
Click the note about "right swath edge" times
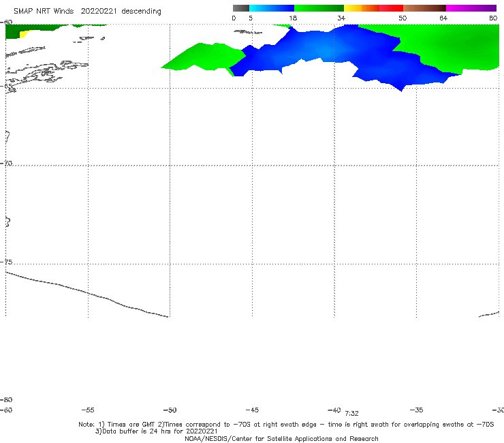pos(326,425)
